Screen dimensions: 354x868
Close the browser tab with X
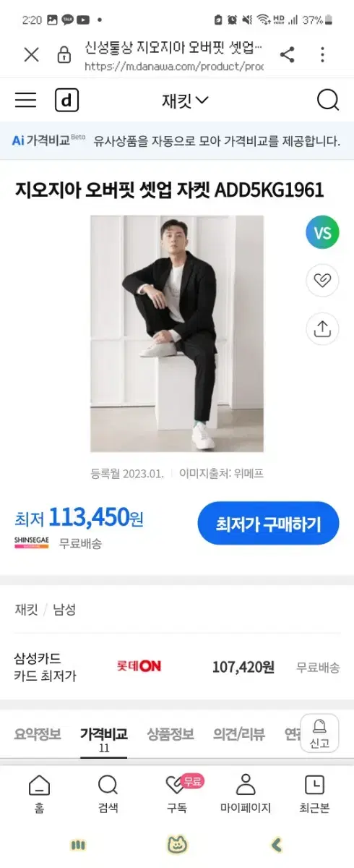tap(31, 54)
